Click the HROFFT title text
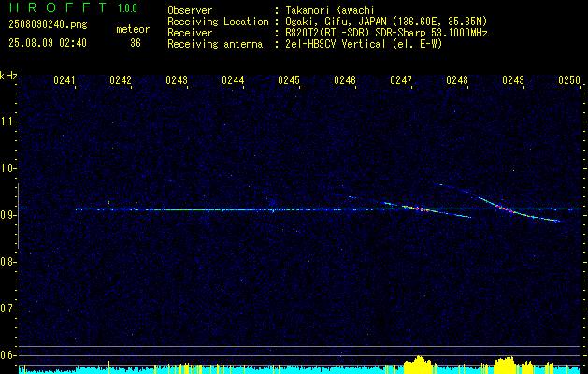 [x=58, y=7]
